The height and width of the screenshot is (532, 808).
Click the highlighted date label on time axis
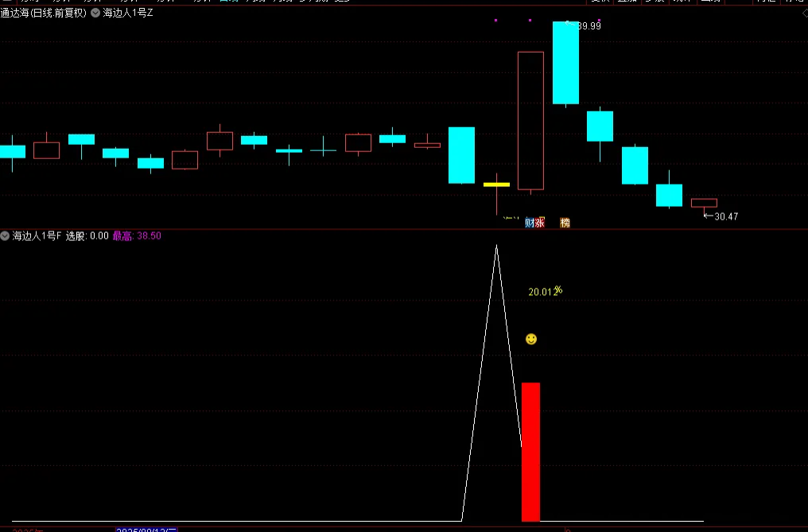click(147, 529)
